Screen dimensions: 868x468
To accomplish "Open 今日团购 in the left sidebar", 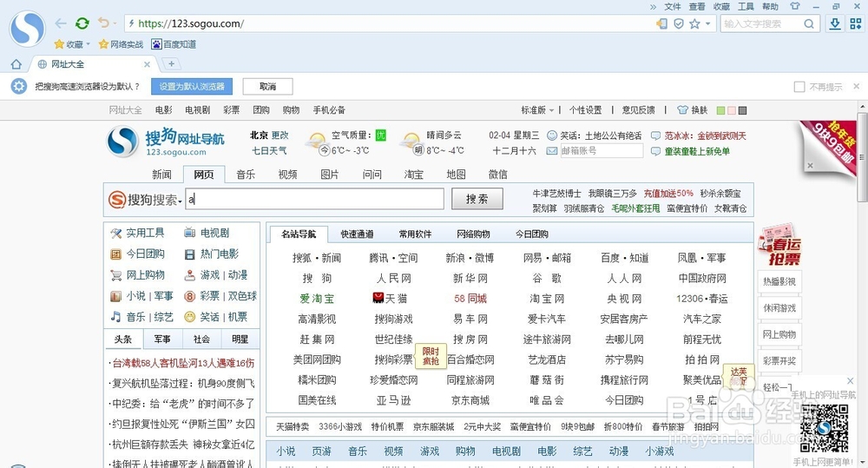I will point(138,254).
